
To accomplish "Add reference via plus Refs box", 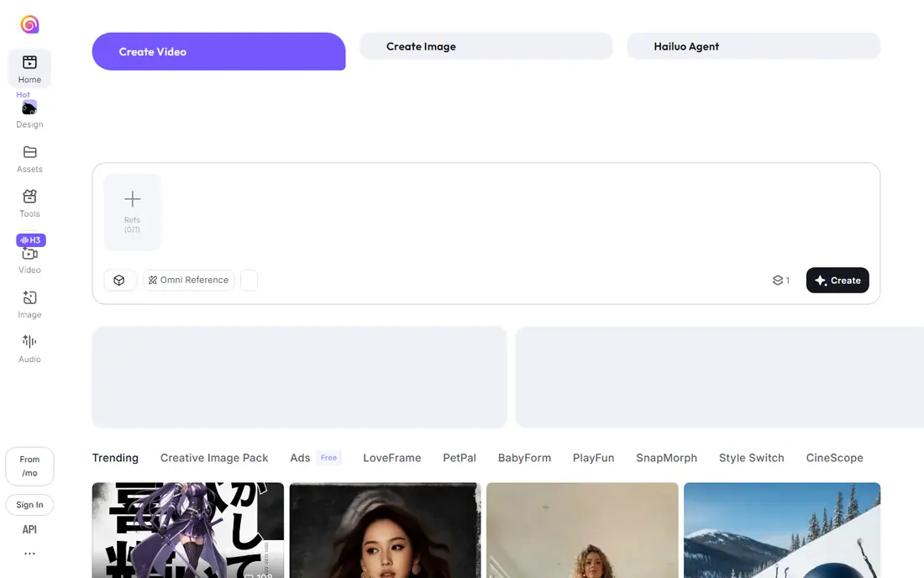I will [x=132, y=213].
